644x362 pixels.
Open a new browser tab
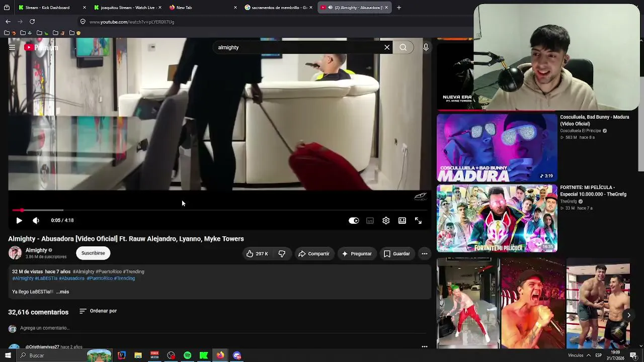(399, 8)
